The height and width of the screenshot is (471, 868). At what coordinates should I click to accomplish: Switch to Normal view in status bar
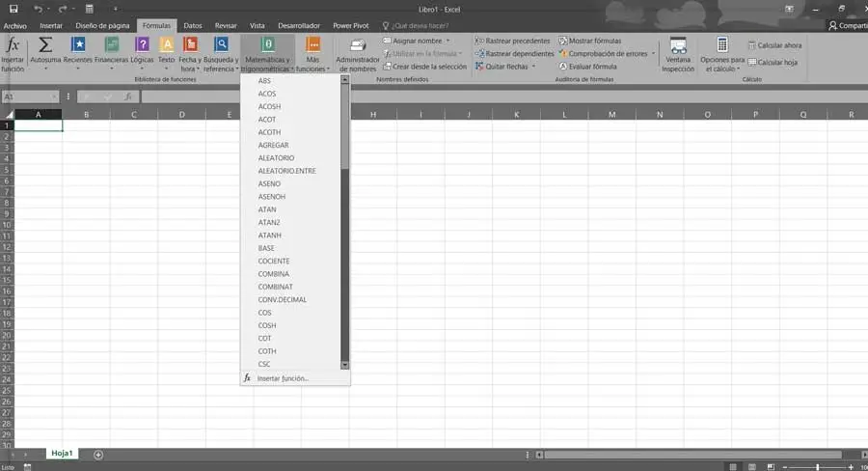(733, 467)
